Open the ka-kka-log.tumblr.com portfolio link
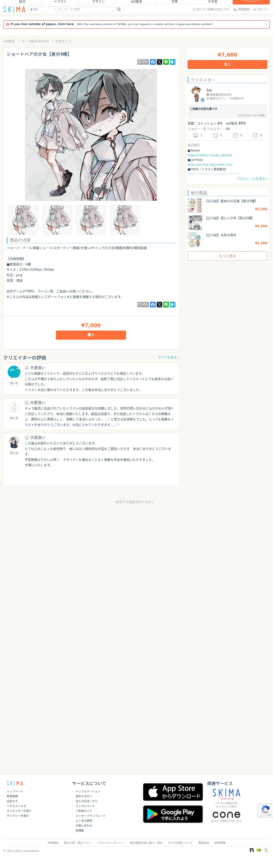The image size is (273, 868). point(210,165)
